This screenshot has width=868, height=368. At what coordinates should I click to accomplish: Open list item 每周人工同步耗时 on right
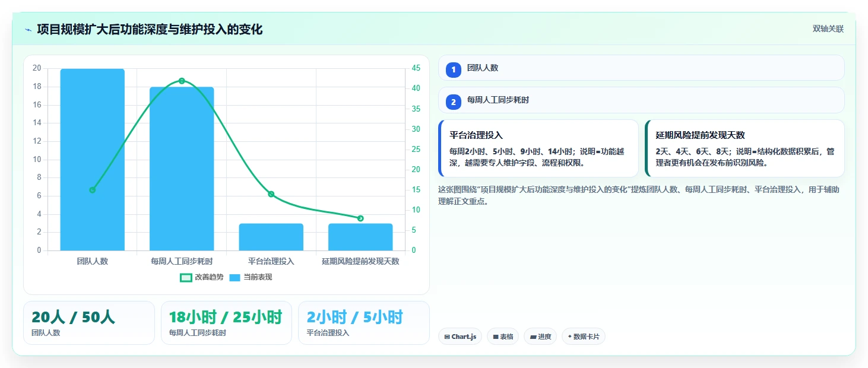point(641,100)
